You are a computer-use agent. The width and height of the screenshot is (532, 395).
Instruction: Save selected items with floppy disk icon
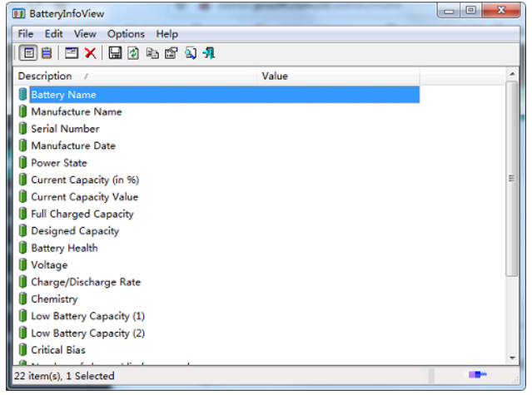pos(115,53)
